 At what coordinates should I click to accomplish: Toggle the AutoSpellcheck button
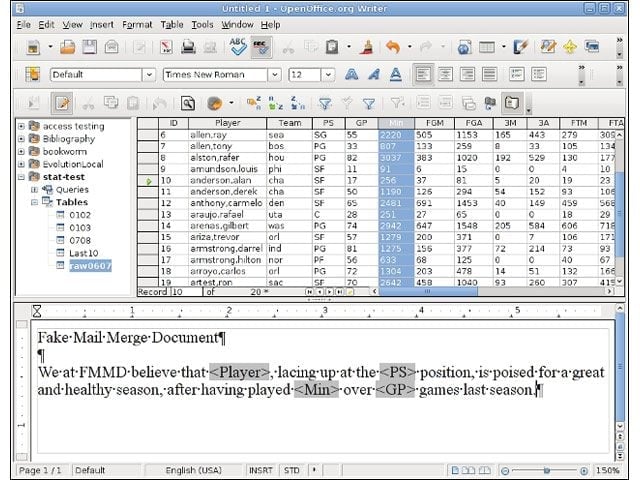point(261,47)
